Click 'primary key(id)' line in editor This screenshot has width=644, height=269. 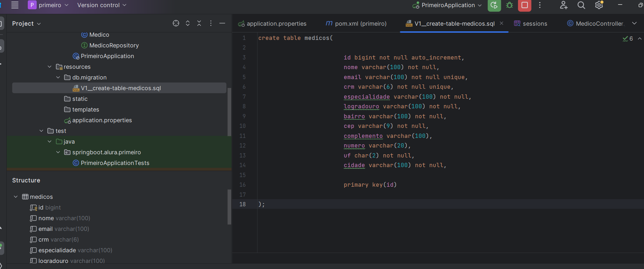tap(370, 185)
